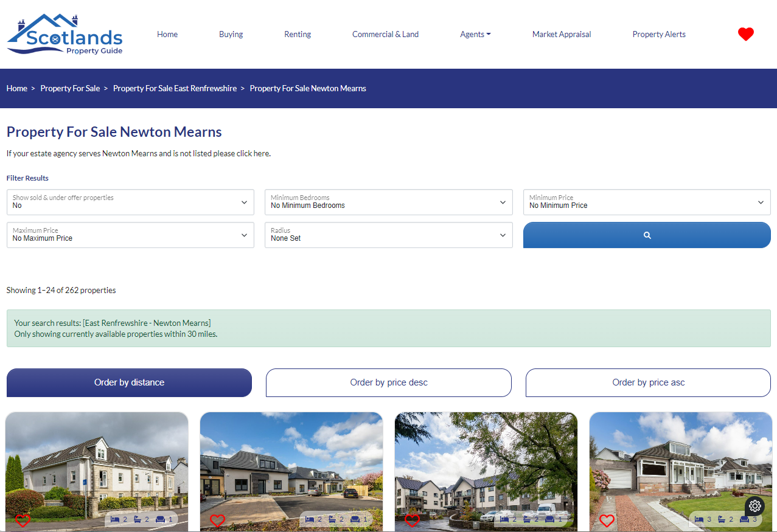The width and height of the screenshot is (777, 532).
Task: Open Commercial & Land section
Action: click(385, 35)
